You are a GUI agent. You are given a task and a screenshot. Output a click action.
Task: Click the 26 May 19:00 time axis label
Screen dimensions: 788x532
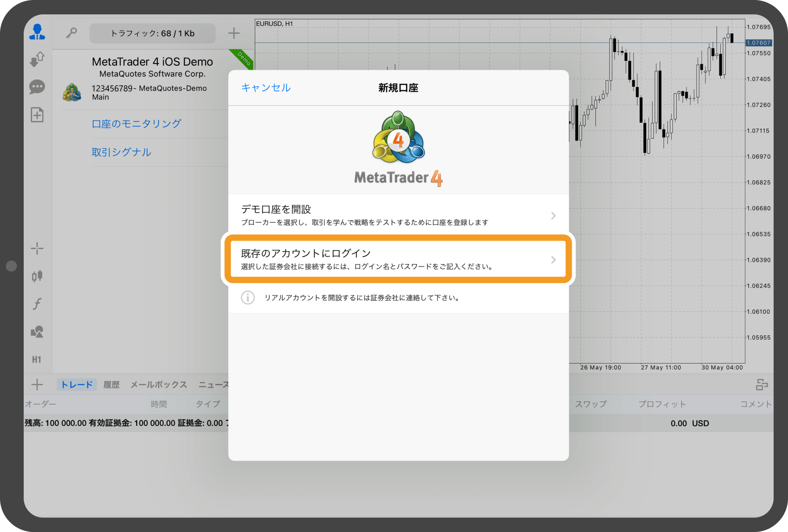pos(601,367)
